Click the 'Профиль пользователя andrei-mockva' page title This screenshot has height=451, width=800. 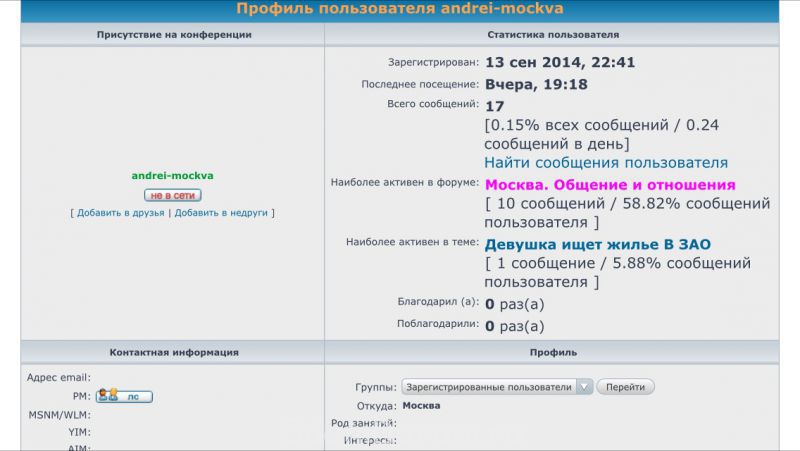pos(400,9)
